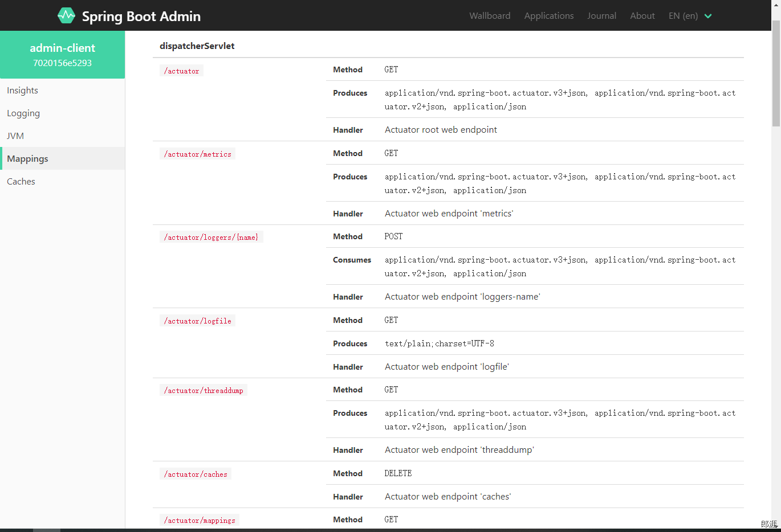Click the DELETE method value
Image resolution: width=781 pixels, height=532 pixels.
[x=398, y=473]
